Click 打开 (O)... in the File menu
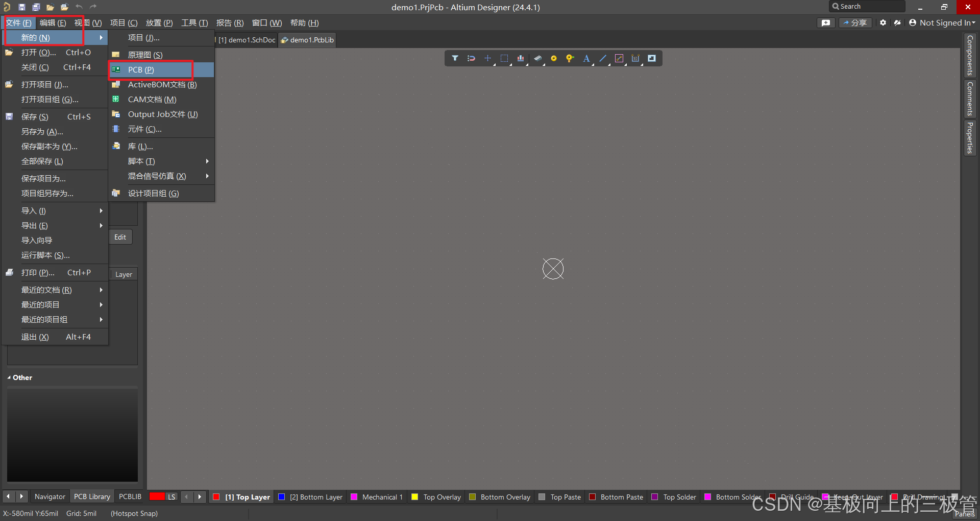This screenshot has height=521, width=980. tap(55, 52)
